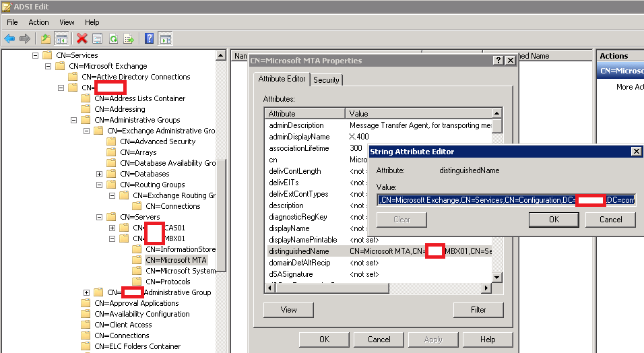This screenshot has height=353, width=644.
Task: Click the Attributes list horizontal scroll right arrow
Action: point(486,288)
